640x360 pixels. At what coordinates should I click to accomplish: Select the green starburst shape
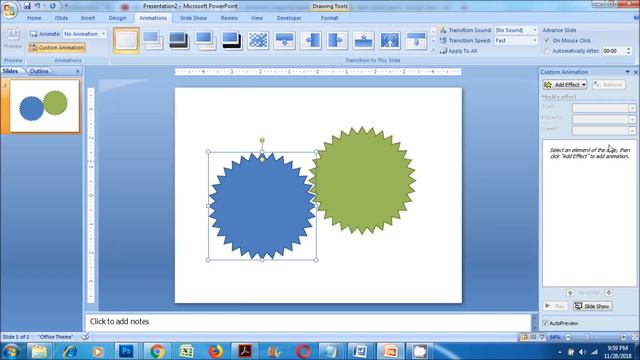coord(362,180)
